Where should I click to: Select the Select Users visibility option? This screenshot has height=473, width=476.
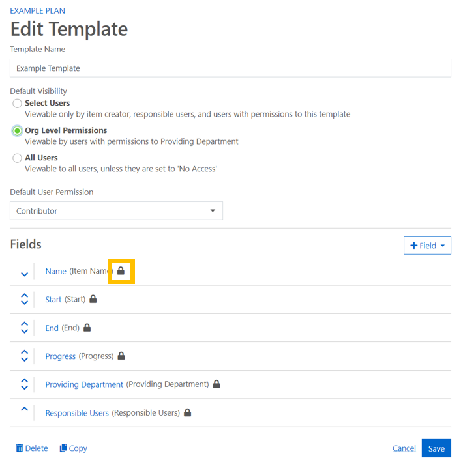click(18, 104)
